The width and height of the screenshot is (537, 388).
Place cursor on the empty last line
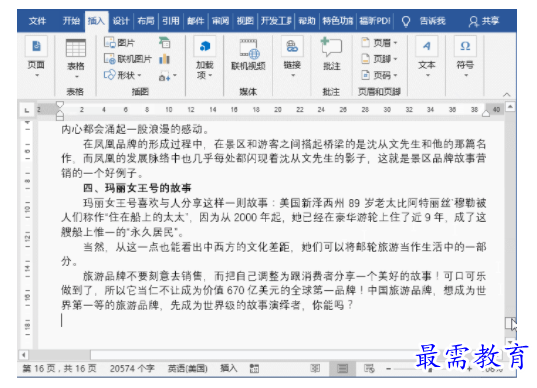(x=274, y=320)
